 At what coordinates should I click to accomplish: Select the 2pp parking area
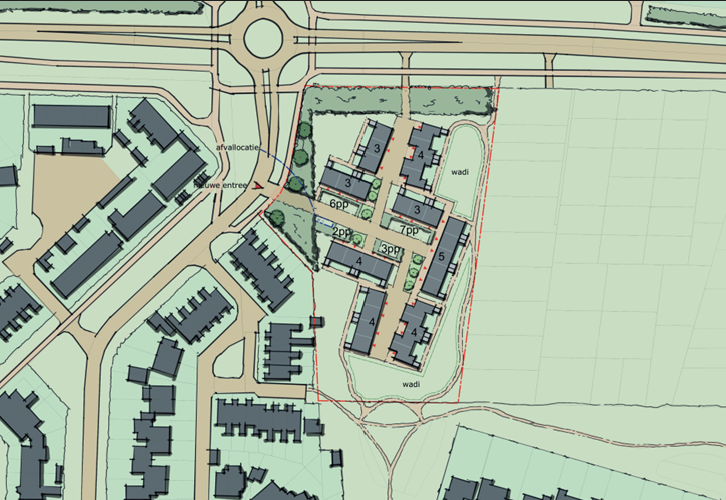coord(343,232)
